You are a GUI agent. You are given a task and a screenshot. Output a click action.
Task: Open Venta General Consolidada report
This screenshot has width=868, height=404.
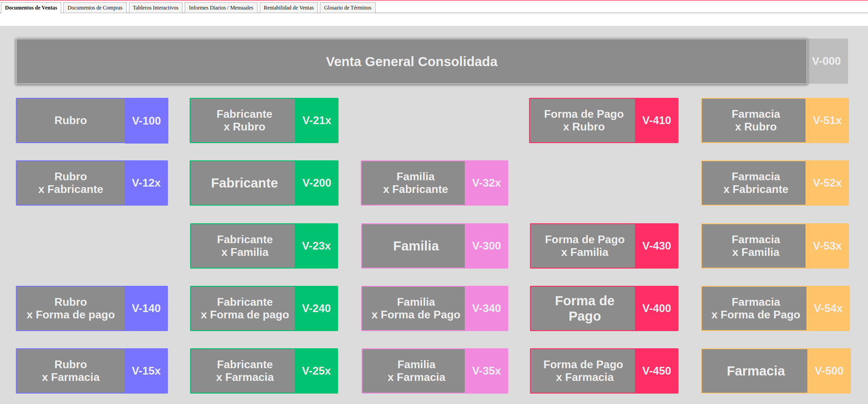[411, 62]
